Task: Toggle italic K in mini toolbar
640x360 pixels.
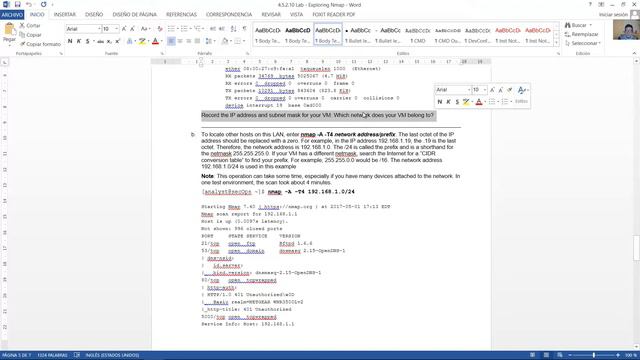Action: pyautogui.click(x=448, y=102)
